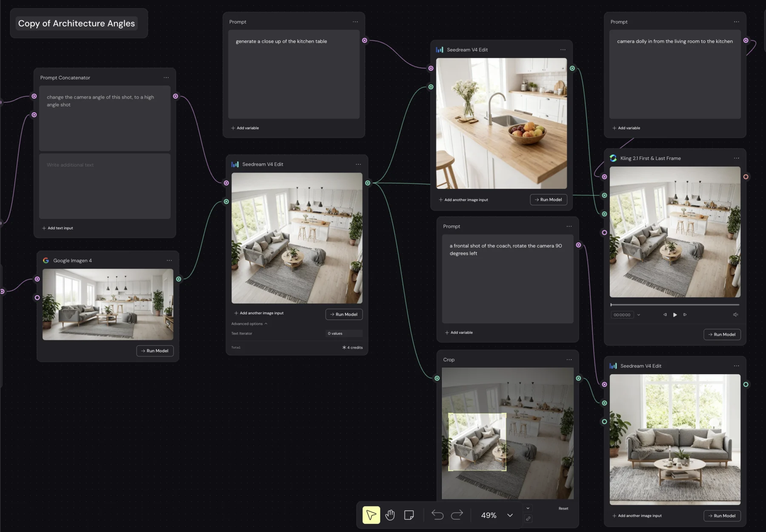Step video forward one frame
This screenshot has width=766, height=532.
tap(685, 315)
